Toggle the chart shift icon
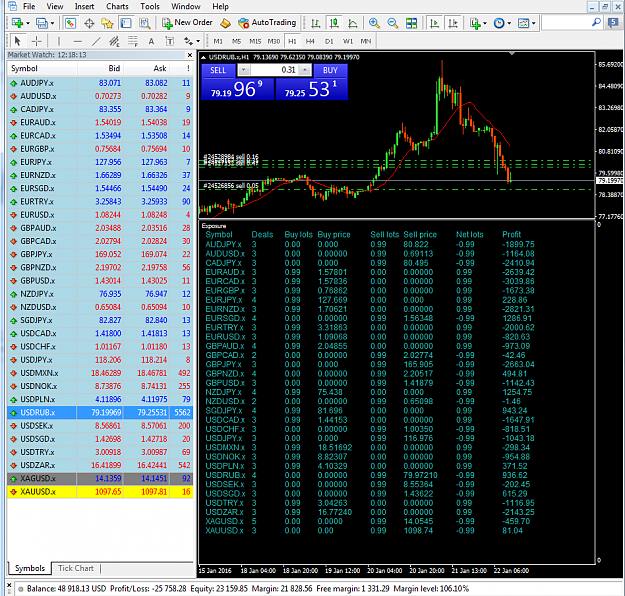Viewport: 625px width, 596px height. pyautogui.click(x=453, y=23)
